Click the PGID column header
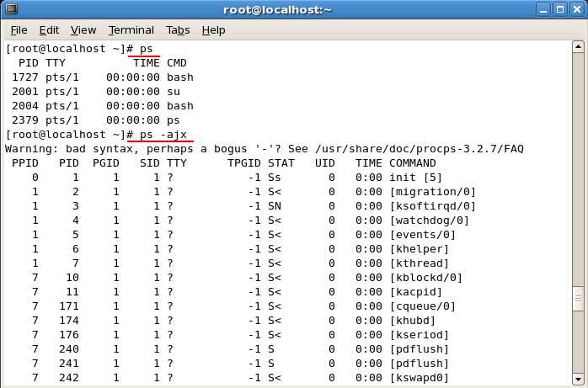Viewport: 588px width, 388px height. 106,163
